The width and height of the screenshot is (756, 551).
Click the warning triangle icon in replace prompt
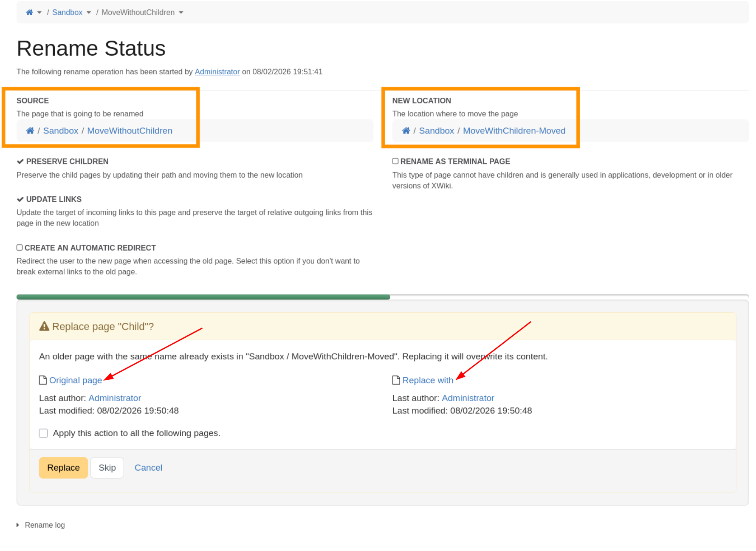(44, 326)
